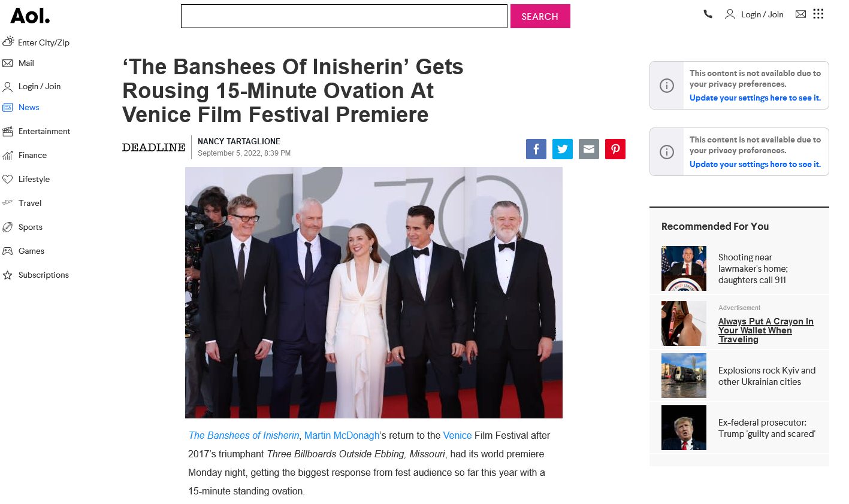Share article via Twitter icon
Image resolution: width=849 pixels, height=504 pixels.
point(562,149)
